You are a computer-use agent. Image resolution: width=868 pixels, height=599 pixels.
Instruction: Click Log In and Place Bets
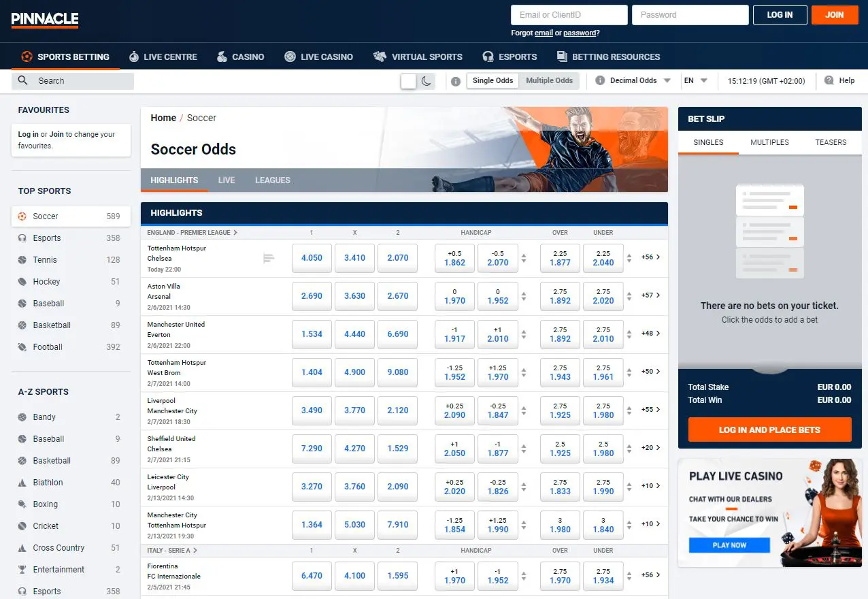[x=769, y=430]
